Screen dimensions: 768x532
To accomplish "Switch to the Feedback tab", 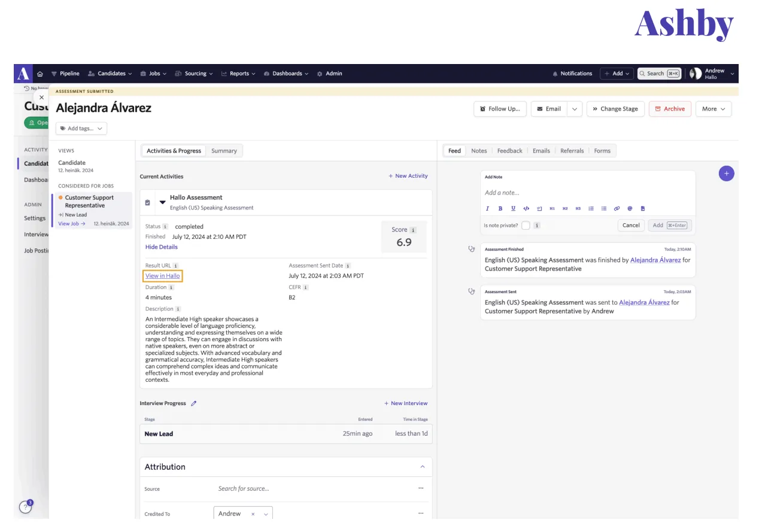I will tap(510, 151).
